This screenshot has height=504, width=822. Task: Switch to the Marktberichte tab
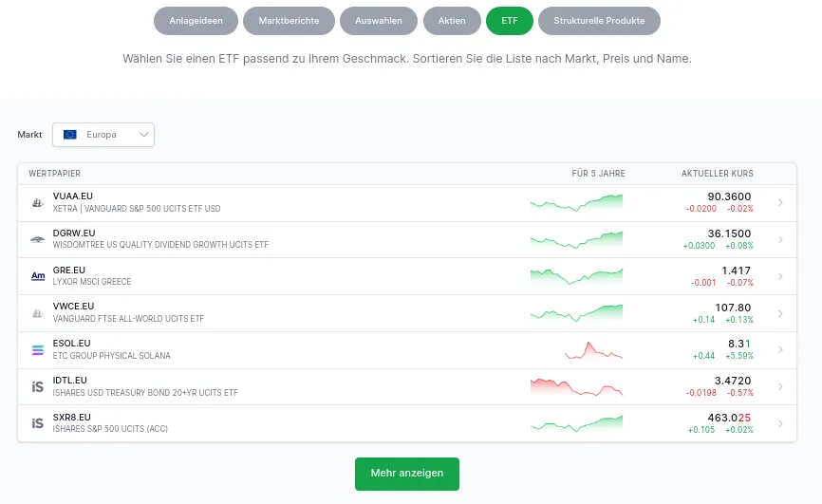tap(289, 21)
